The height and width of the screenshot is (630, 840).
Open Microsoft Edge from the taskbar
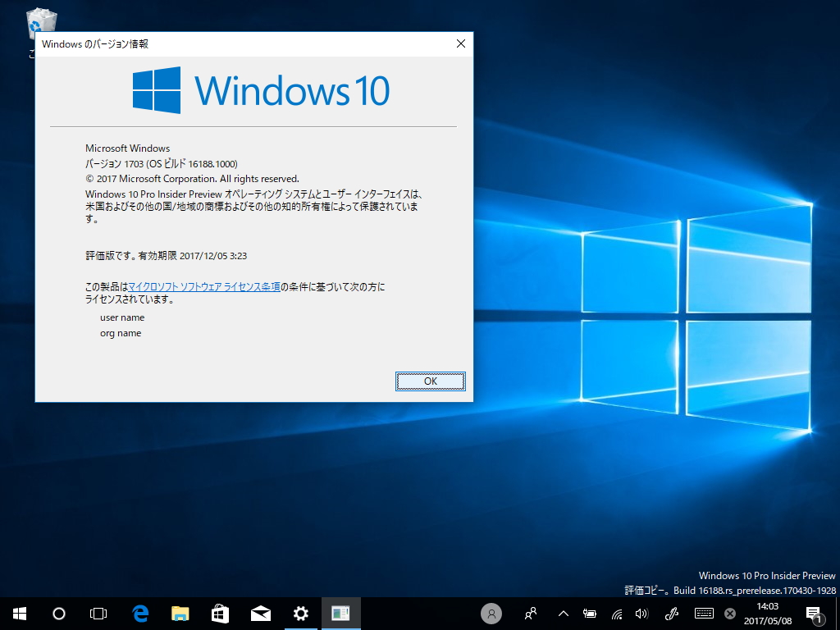pos(139,613)
